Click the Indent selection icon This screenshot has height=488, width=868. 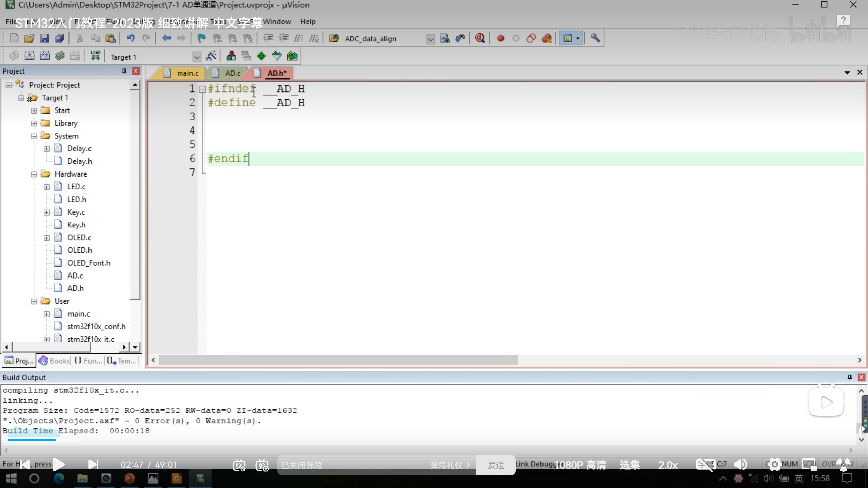point(268,38)
